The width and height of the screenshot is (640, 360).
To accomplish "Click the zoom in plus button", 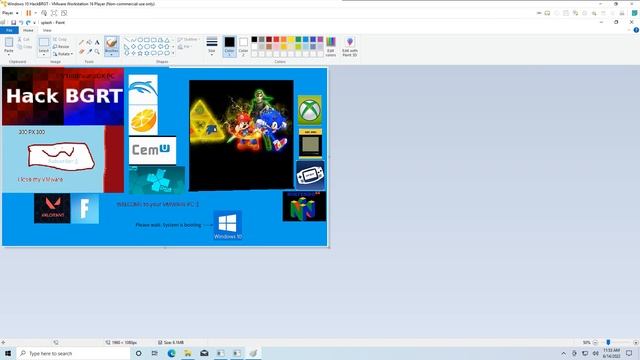I will (x=636, y=342).
